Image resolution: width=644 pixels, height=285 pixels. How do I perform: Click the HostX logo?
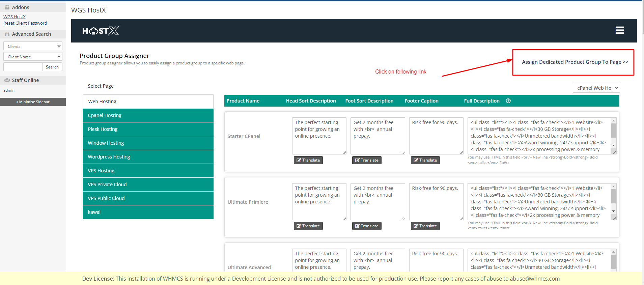(101, 31)
